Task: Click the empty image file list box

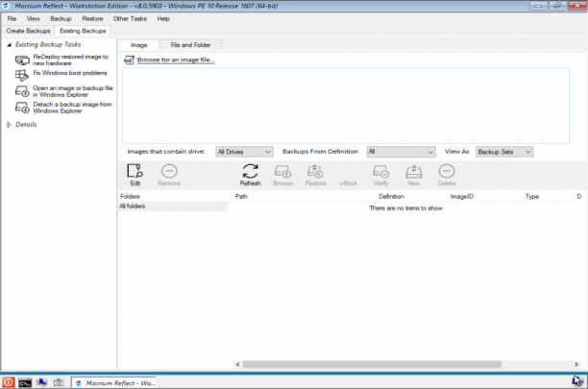Action: coord(345,106)
